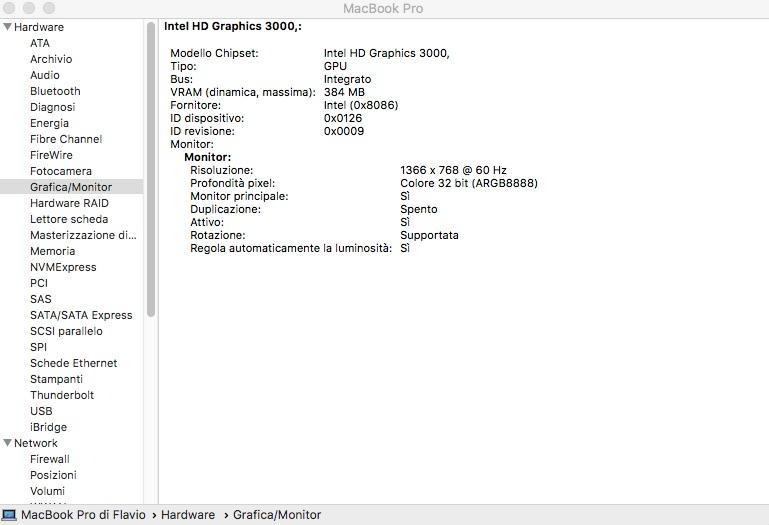Select Fibre Channel in the list

click(x=66, y=139)
